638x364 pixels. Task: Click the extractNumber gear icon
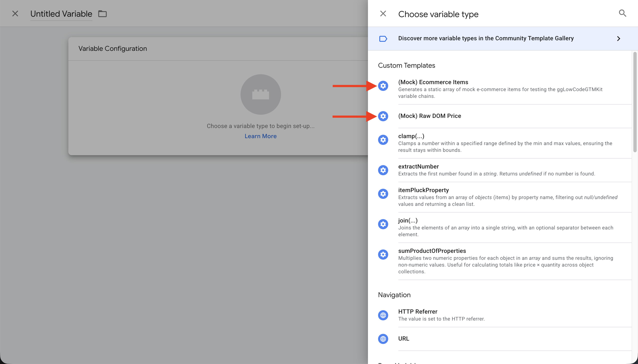coord(383,170)
